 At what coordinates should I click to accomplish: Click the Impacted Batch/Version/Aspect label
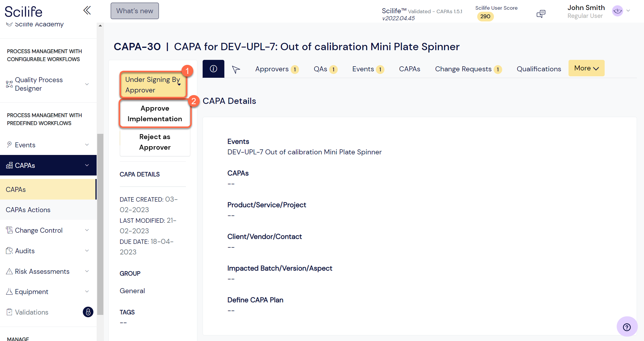[x=280, y=268]
